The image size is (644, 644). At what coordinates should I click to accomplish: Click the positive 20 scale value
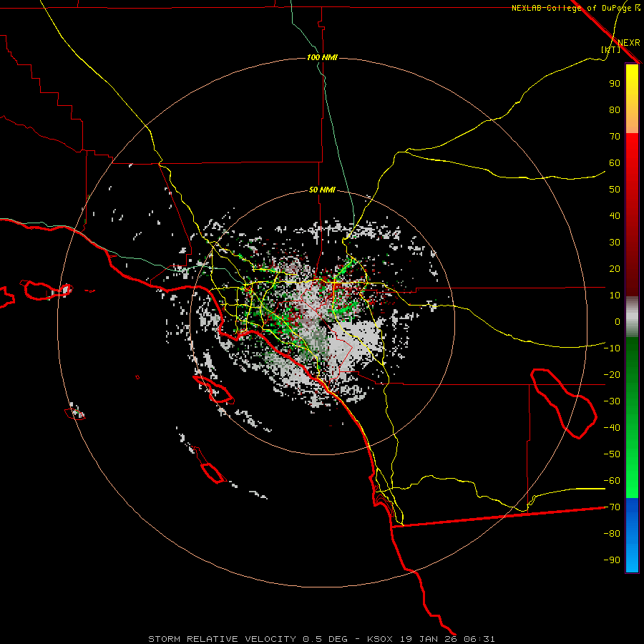coord(615,269)
